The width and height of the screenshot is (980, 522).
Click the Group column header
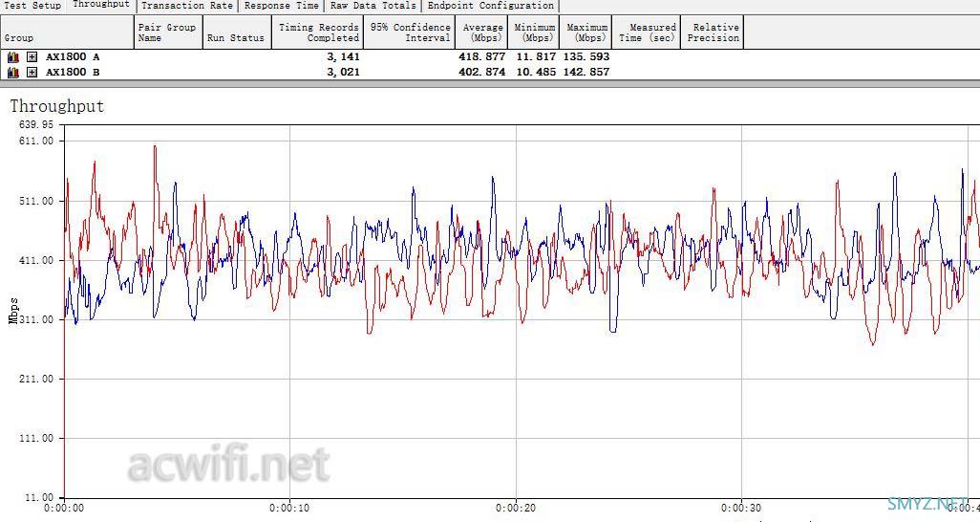[67, 33]
